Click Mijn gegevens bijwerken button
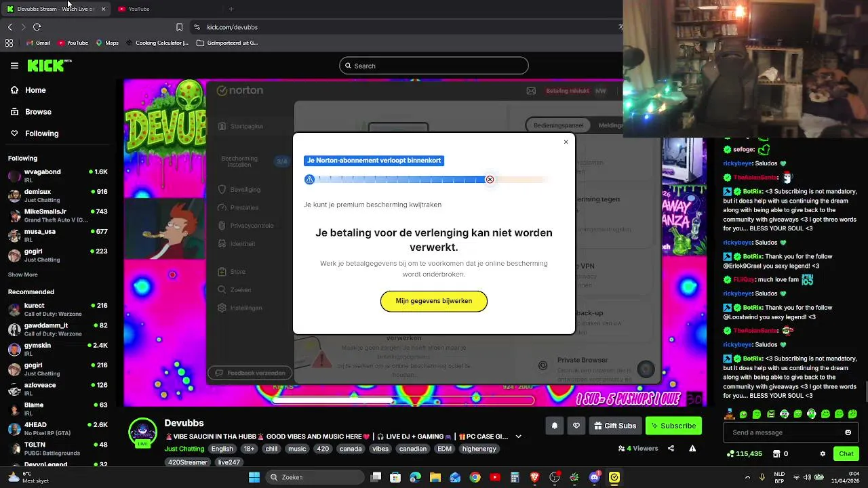The image size is (868, 488). pyautogui.click(x=434, y=301)
